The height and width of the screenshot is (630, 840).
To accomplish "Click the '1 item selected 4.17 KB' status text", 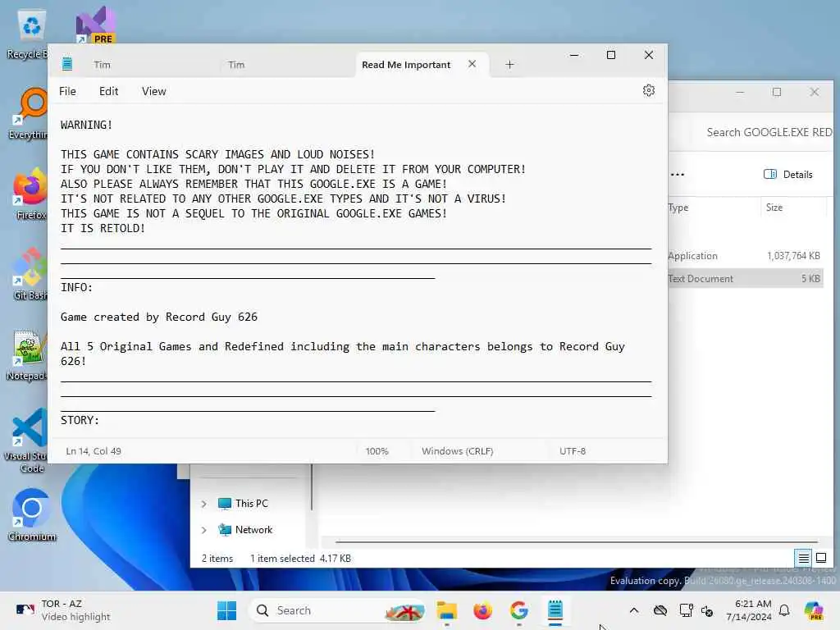I will [300, 558].
